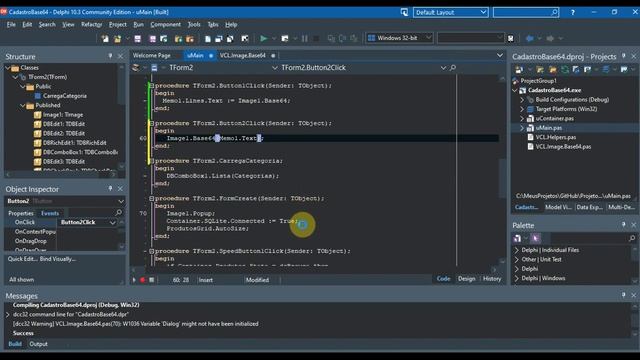
Task: Click the Quick Edit... link
Action: (22, 259)
